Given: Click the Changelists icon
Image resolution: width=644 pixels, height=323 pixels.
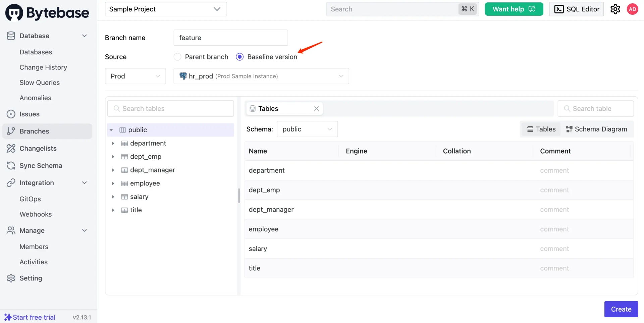Looking at the screenshot, I should click(11, 148).
